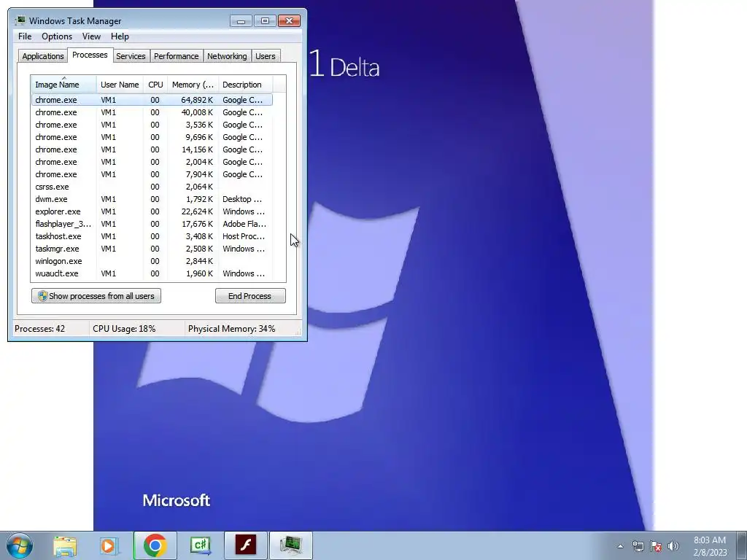Click the Task Manager title bar icon

click(20, 20)
